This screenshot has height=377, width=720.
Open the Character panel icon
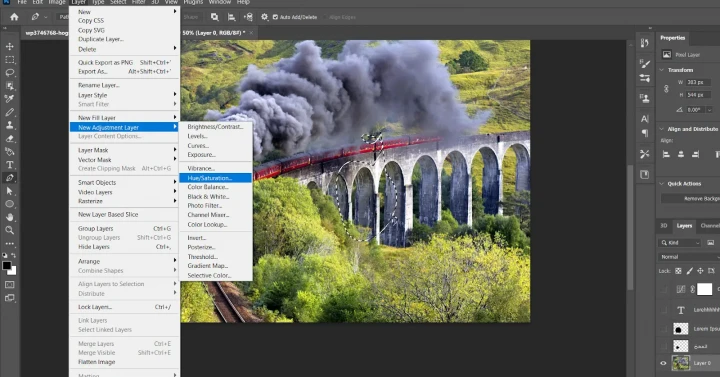coord(645,119)
